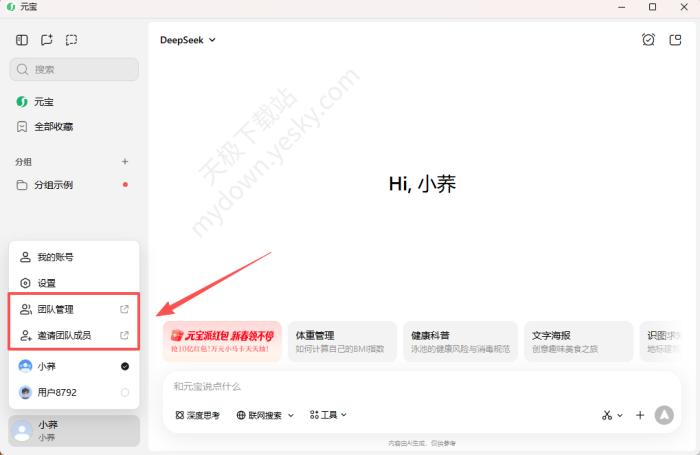Screen dimensions: 700x455
Task: Open scheduled tasks alarm icon
Action: tap(648, 40)
